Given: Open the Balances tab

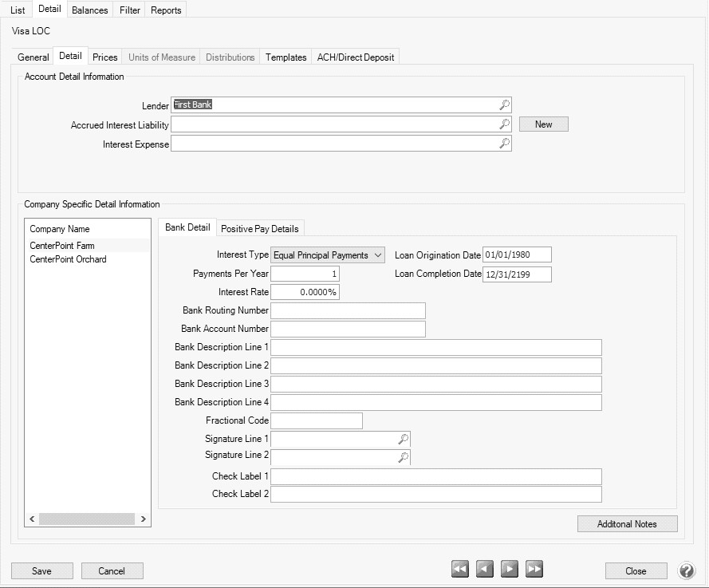Looking at the screenshot, I should click(89, 10).
